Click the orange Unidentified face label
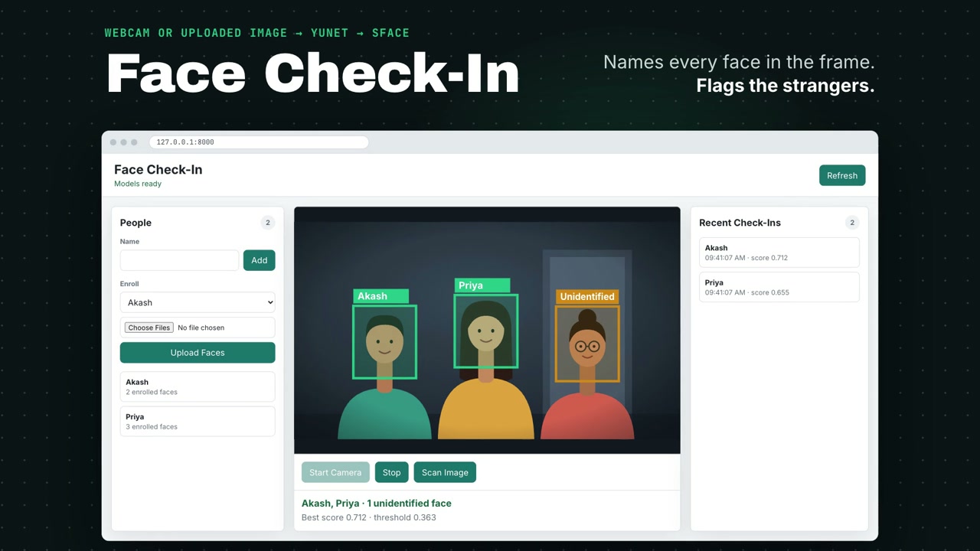The width and height of the screenshot is (980, 551). click(x=587, y=296)
